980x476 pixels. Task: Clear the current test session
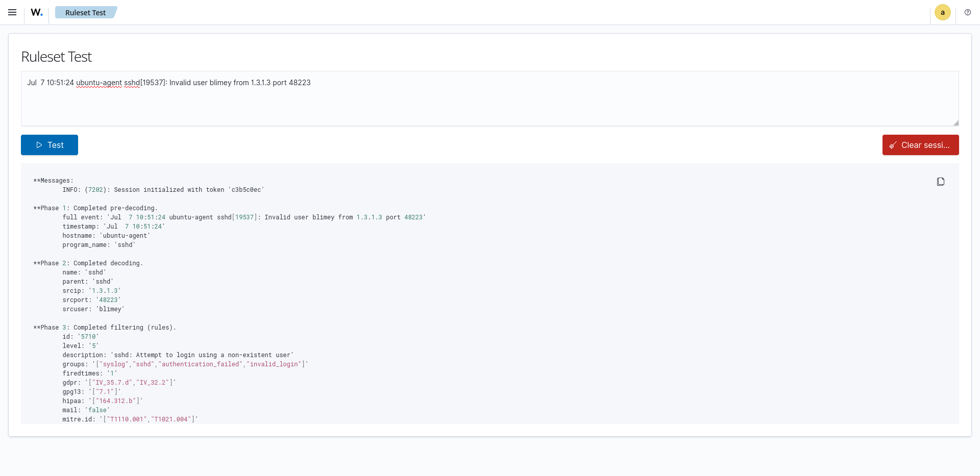(x=920, y=145)
